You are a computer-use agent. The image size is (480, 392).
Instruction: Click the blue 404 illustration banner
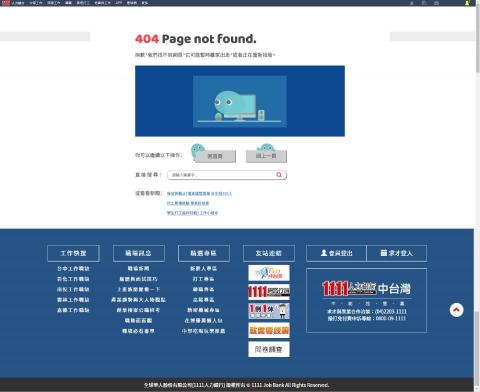[x=240, y=101]
